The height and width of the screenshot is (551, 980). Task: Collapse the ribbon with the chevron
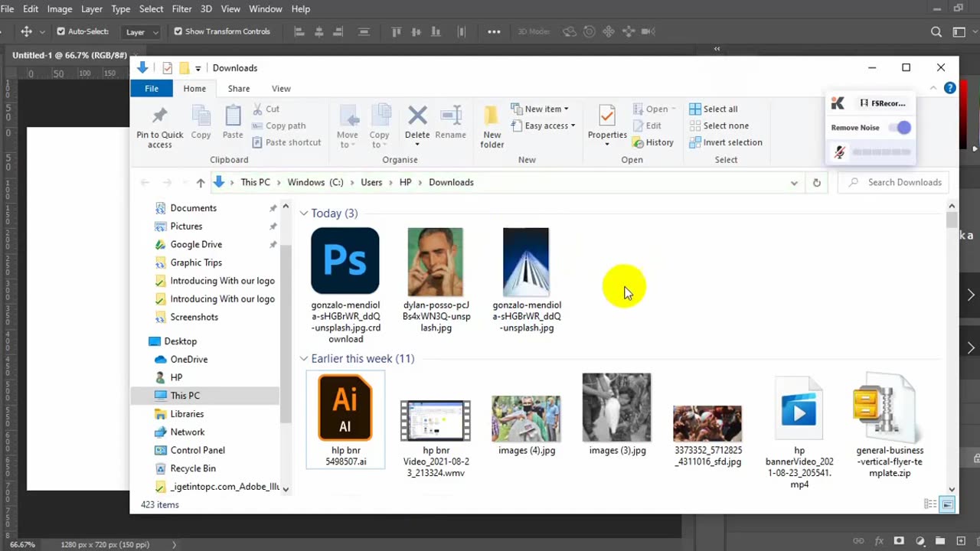933,88
